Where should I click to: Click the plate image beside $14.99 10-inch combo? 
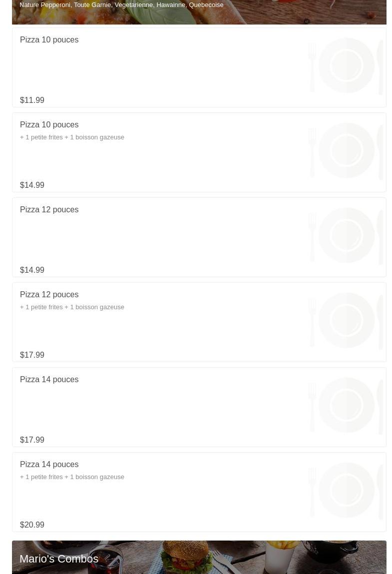pyautogui.click(x=346, y=150)
